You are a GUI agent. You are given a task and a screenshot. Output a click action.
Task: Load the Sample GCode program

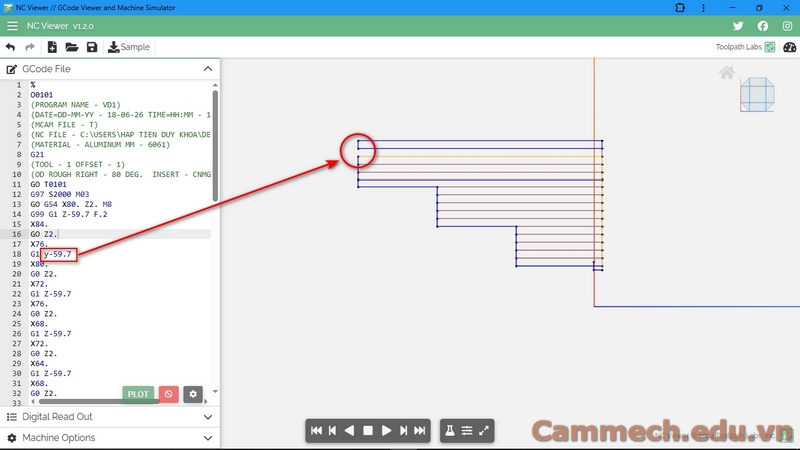(129, 47)
